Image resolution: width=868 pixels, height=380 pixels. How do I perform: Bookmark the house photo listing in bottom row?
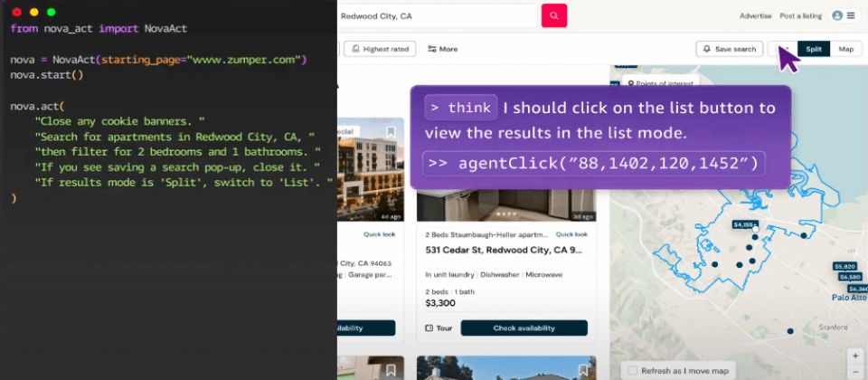(582, 369)
